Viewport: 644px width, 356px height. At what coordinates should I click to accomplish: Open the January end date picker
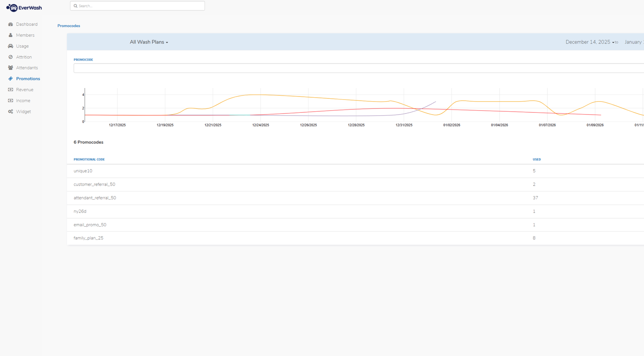click(x=634, y=42)
